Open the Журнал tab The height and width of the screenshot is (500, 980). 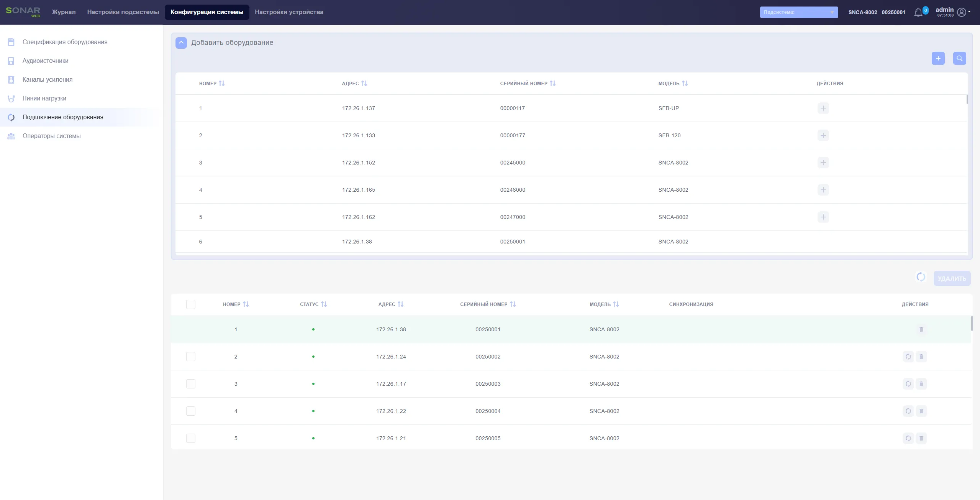[x=64, y=12]
